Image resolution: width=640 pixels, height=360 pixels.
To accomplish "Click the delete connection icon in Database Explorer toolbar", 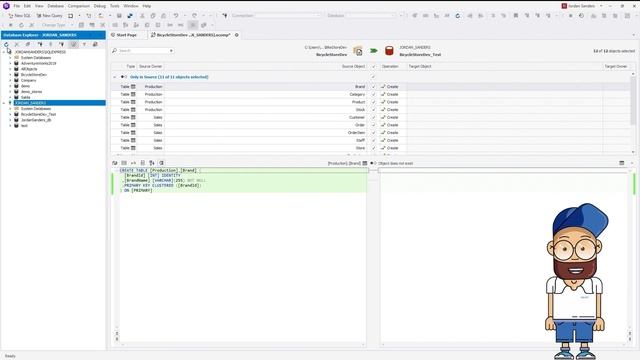I will coord(17,44).
